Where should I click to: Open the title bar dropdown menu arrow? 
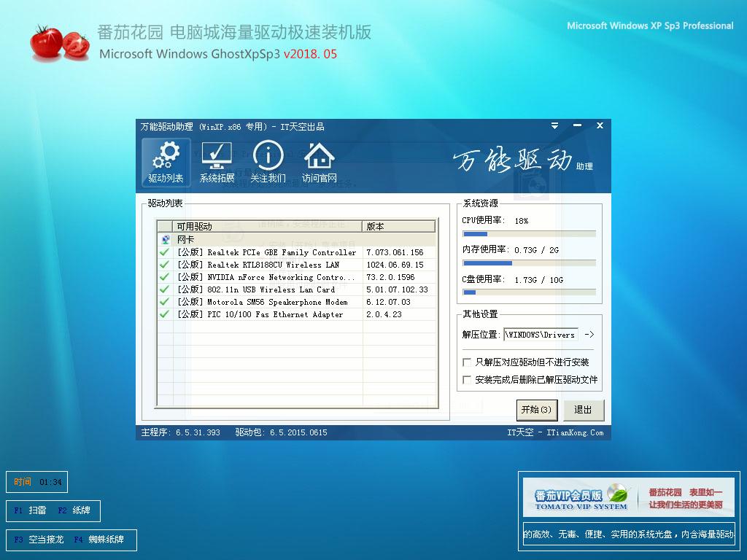pos(554,125)
